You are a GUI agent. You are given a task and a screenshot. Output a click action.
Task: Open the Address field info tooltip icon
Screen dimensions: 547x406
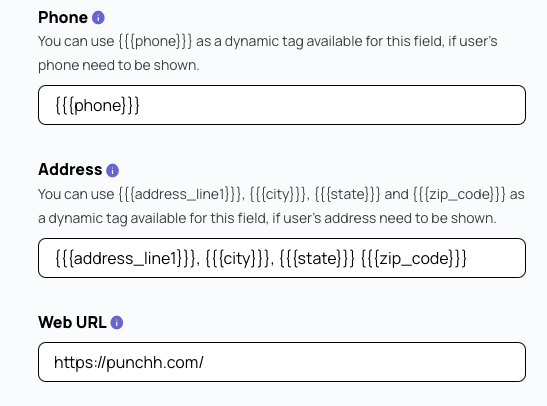[x=112, y=171]
